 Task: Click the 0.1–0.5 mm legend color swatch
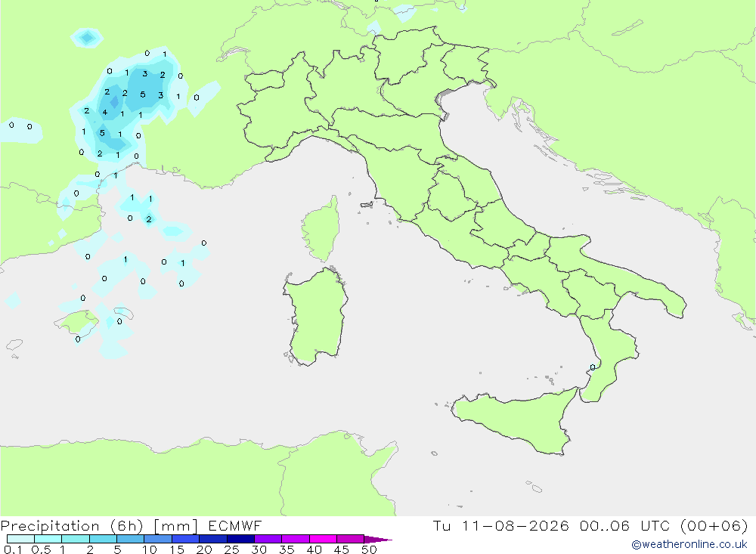coord(20,539)
